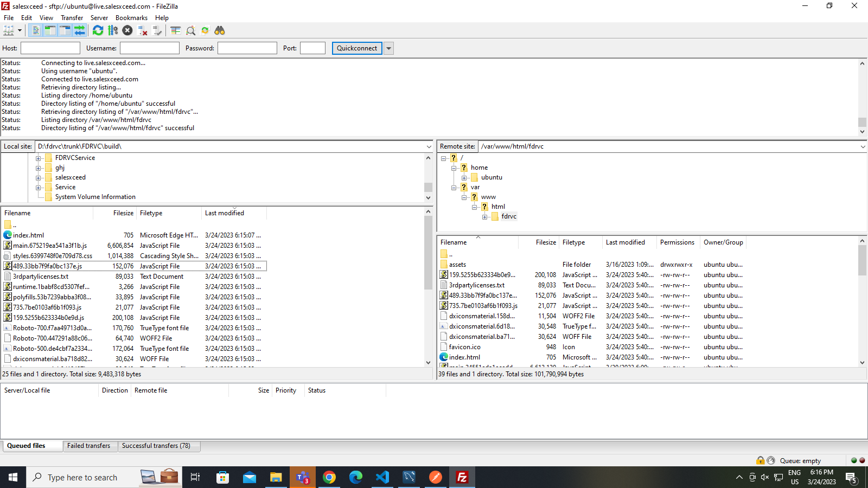
Task: Disconnect from the current server
Action: [143, 31]
